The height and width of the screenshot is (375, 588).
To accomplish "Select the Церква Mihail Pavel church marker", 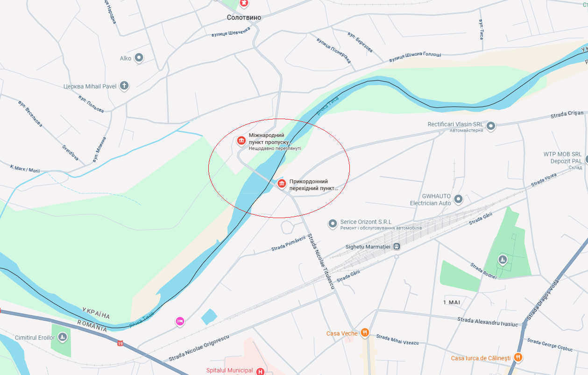I will 124,85.
